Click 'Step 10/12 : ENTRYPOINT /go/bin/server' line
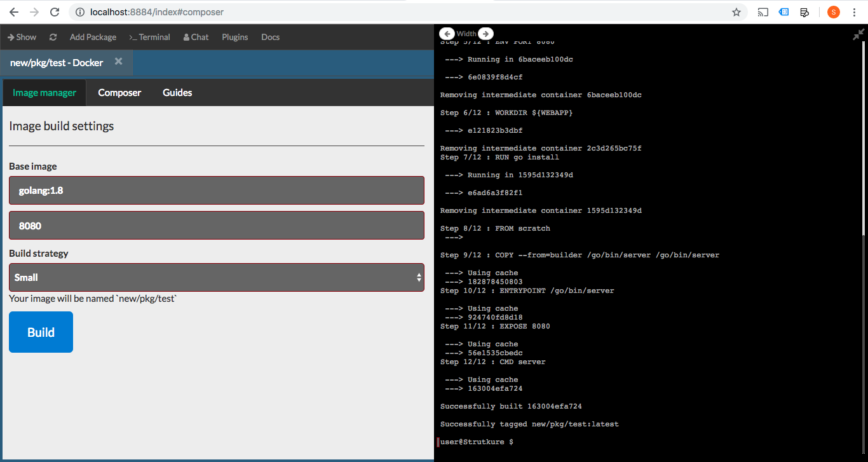The image size is (868, 462). point(527,290)
